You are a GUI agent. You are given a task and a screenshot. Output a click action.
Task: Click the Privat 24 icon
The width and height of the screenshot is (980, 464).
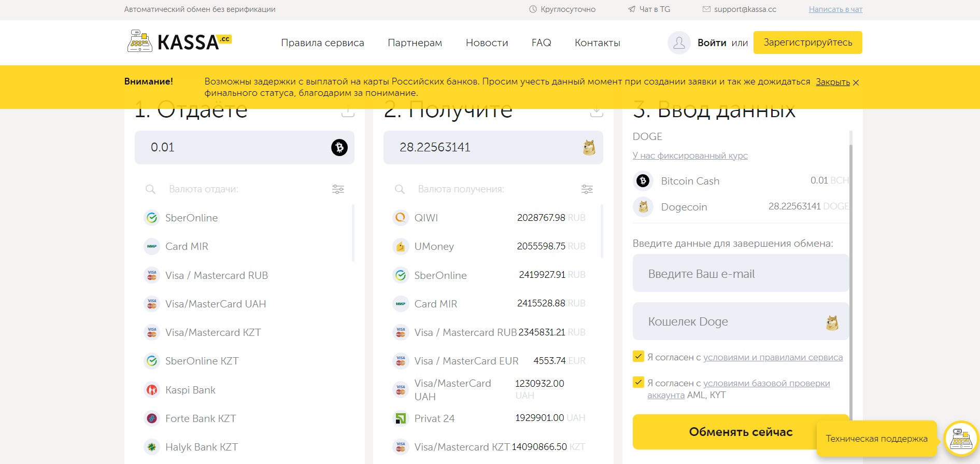[x=401, y=418]
